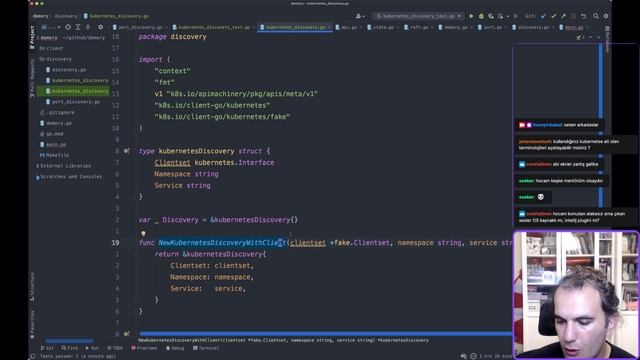Toggle tool window bars icon in status bar corner
Image resolution: width=640 pixels, height=360 pixels.
[33, 356]
